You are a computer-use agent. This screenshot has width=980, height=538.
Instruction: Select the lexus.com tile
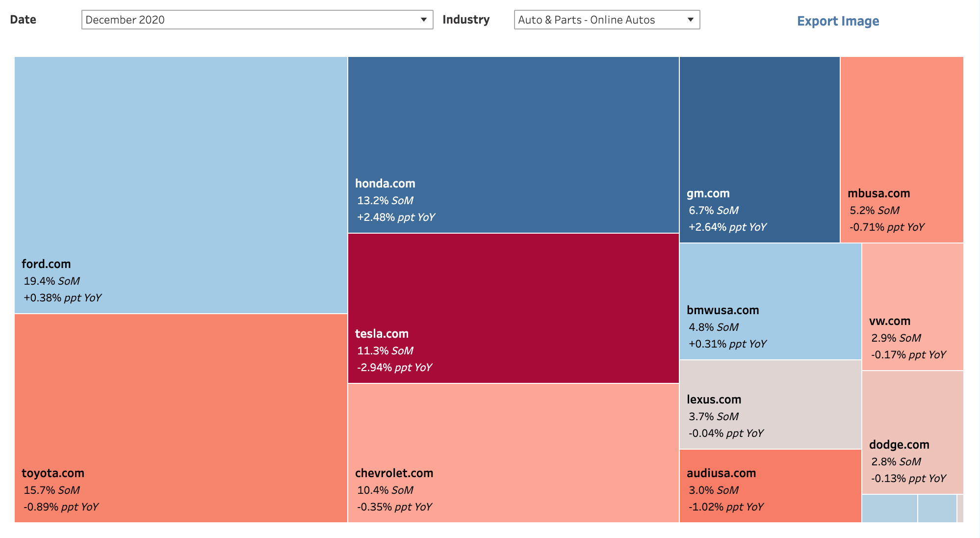coord(771,404)
